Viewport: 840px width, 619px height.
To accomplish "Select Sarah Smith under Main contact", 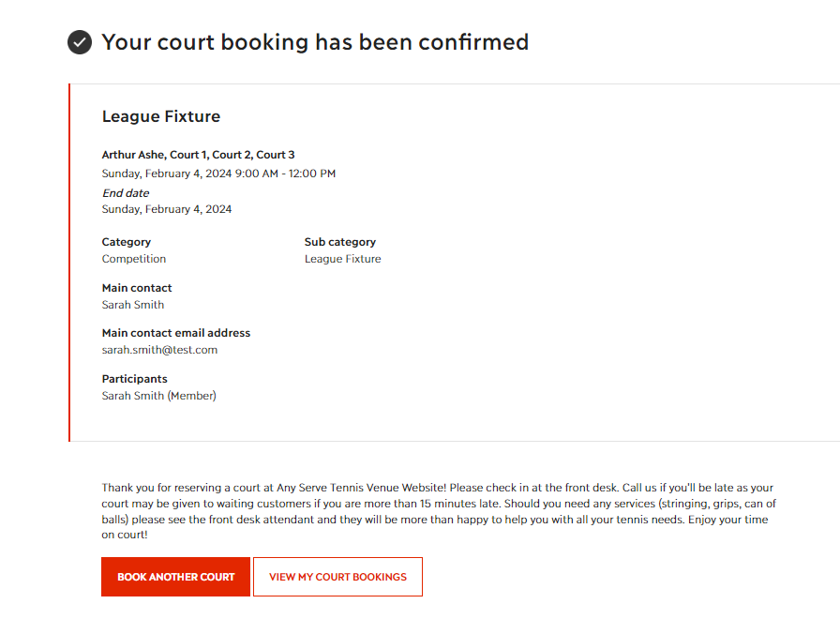I will click(x=133, y=305).
